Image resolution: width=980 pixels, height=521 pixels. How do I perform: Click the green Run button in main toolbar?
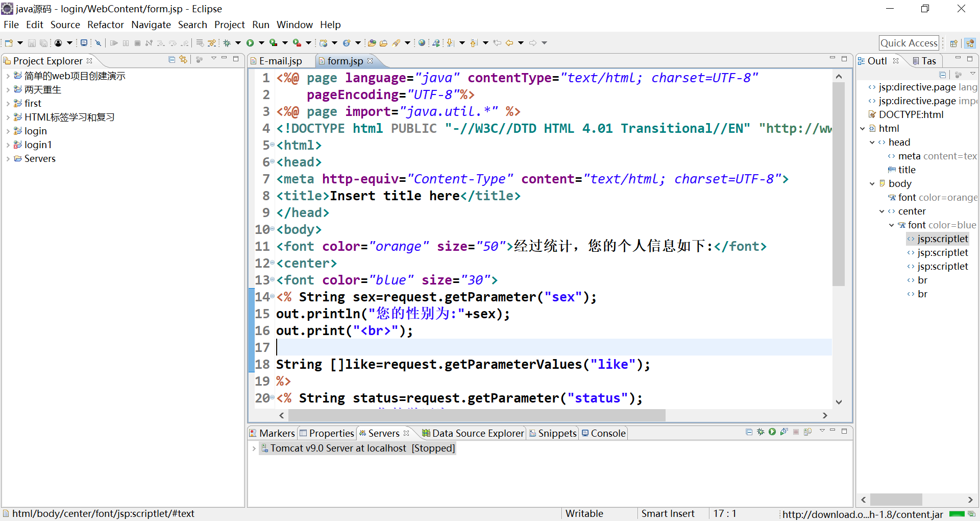250,43
